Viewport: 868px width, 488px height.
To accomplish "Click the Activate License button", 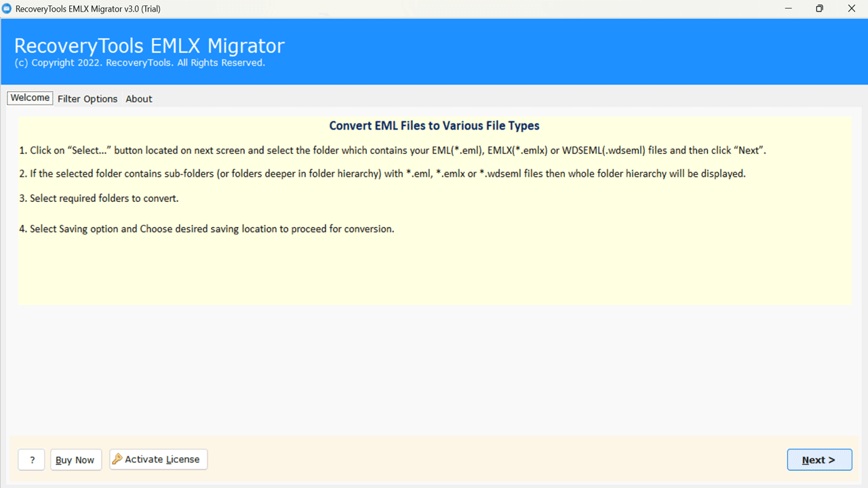I will pyautogui.click(x=159, y=459).
